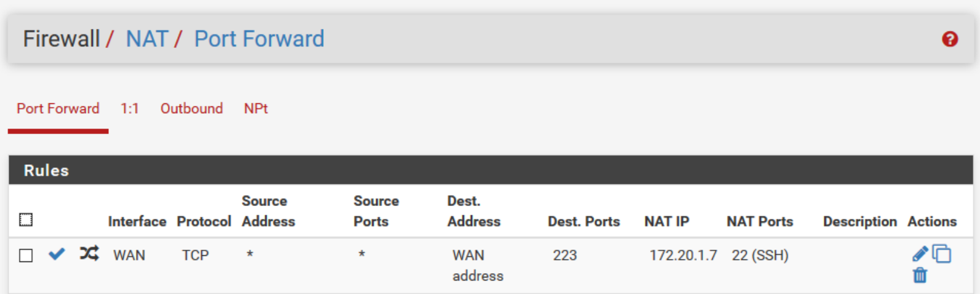
Task: Switch to the 1:1 NAT tab
Action: coord(129,109)
